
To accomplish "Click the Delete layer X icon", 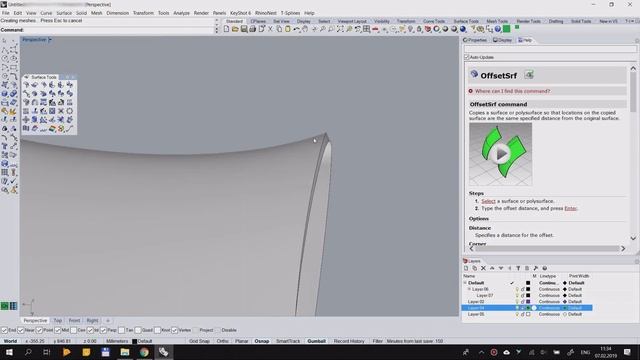I will [483, 268].
